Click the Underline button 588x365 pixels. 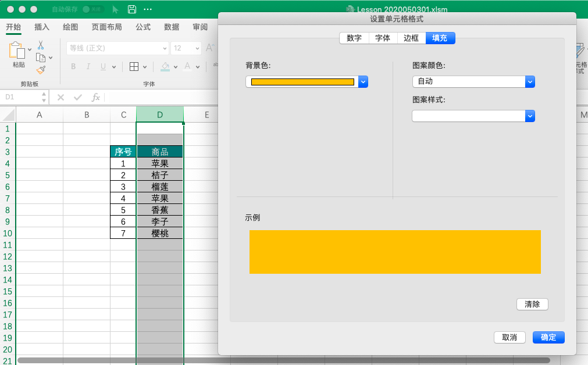(103, 67)
